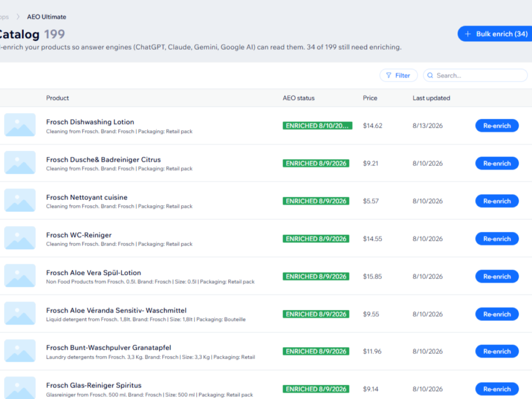Click price $9.21

click(371, 163)
